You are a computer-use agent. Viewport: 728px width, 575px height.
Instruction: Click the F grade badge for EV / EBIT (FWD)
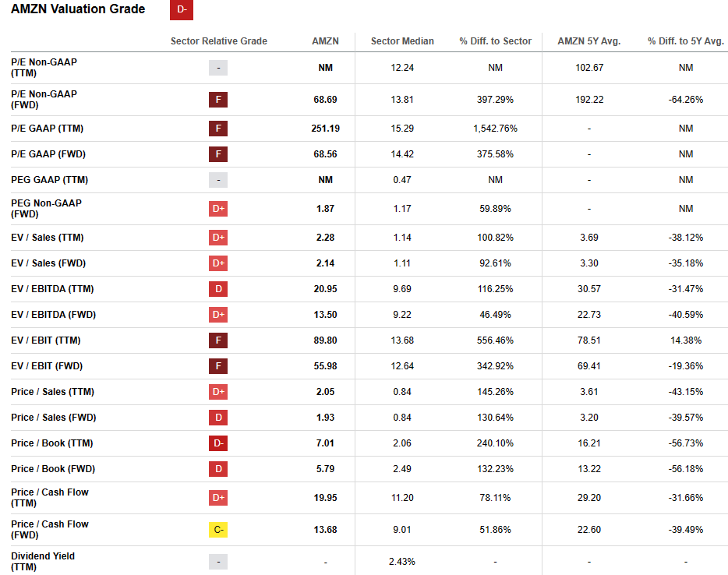tap(218, 366)
